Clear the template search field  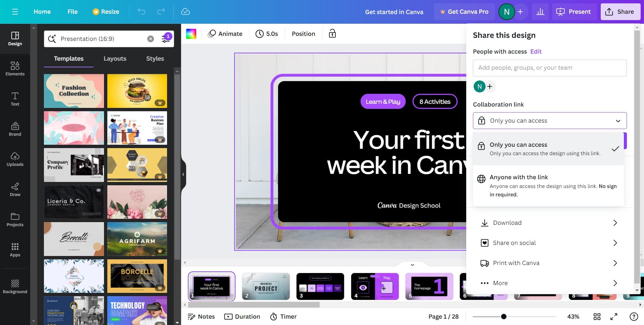tap(151, 39)
